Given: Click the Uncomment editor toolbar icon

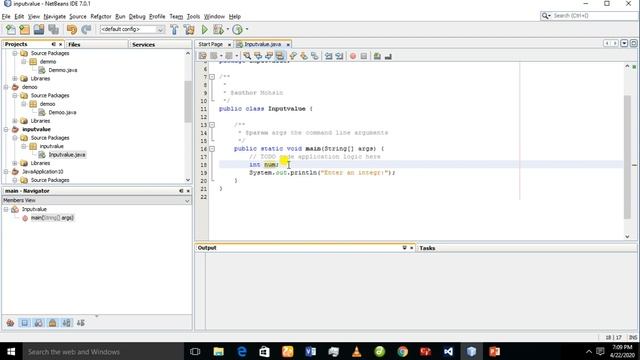Looking at the screenshot, I should point(388,56).
